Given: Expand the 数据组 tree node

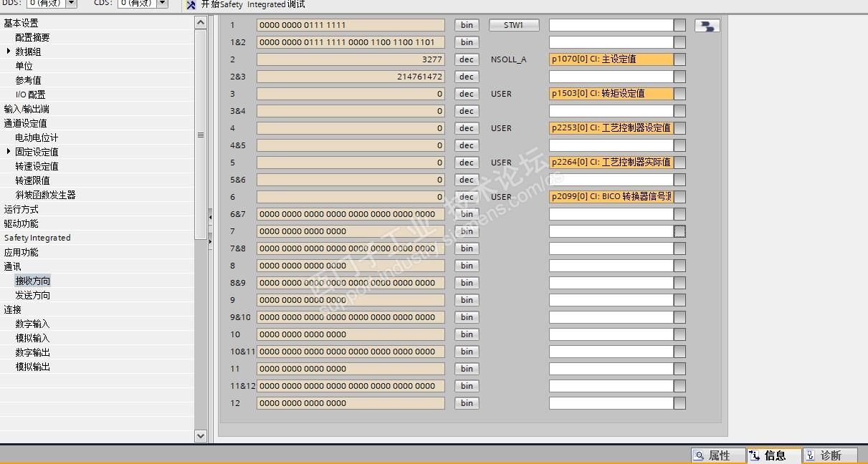Looking at the screenshot, I should tap(9, 52).
